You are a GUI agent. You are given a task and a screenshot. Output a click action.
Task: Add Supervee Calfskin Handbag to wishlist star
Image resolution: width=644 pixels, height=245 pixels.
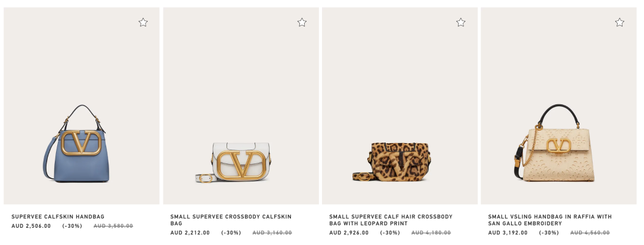coord(143,23)
